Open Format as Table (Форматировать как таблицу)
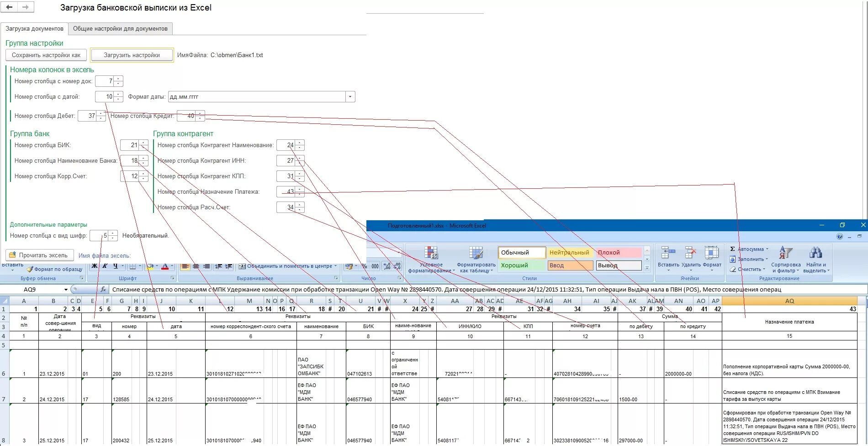 tap(476, 260)
